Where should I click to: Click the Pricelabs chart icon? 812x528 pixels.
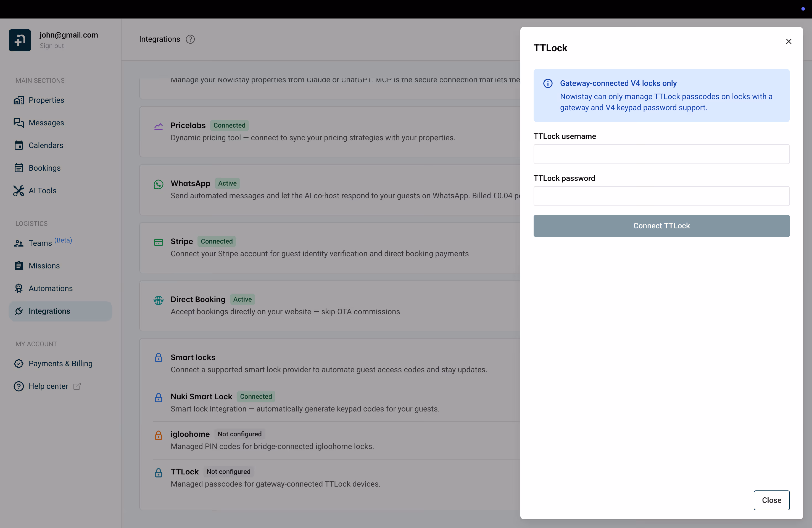(x=158, y=126)
